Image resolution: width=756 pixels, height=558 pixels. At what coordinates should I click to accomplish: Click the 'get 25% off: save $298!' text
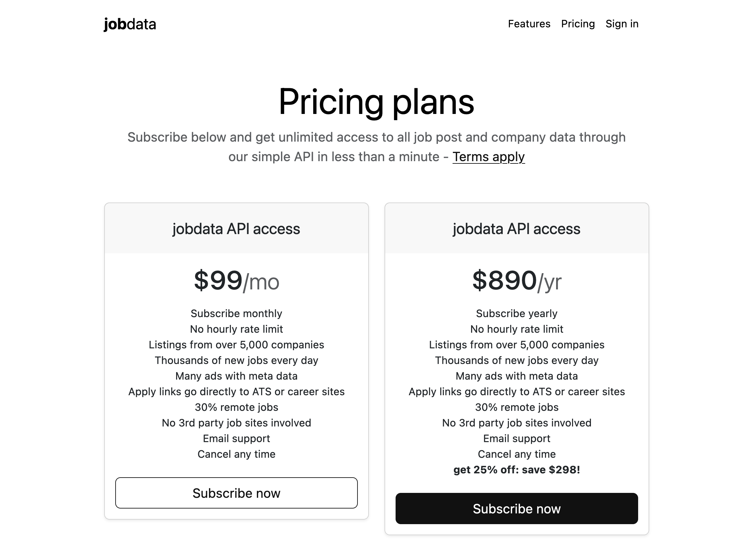tap(516, 469)
